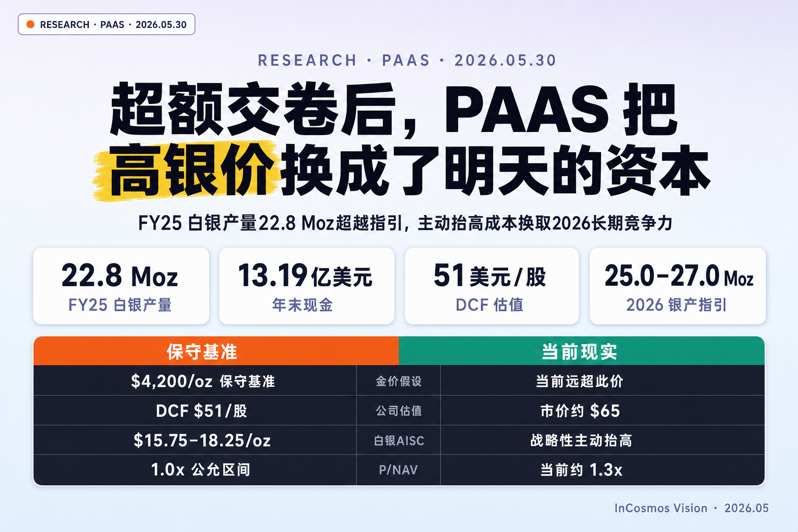This screenshot has height=532, width=798.
Task: Click the 'P/NAV' row label
Action: (398, 470)
